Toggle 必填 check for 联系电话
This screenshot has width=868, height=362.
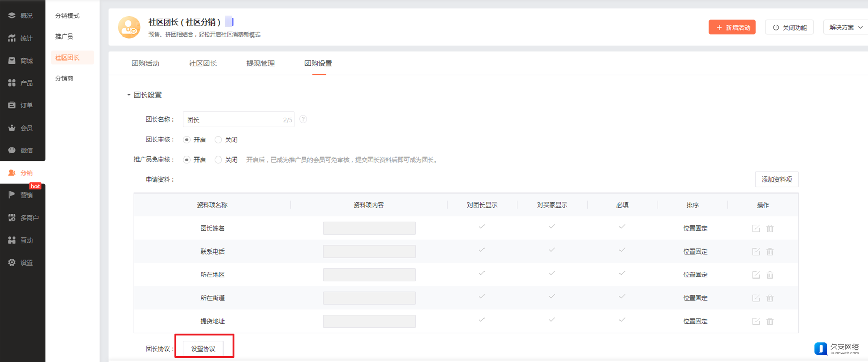click(x=622, y=250)
